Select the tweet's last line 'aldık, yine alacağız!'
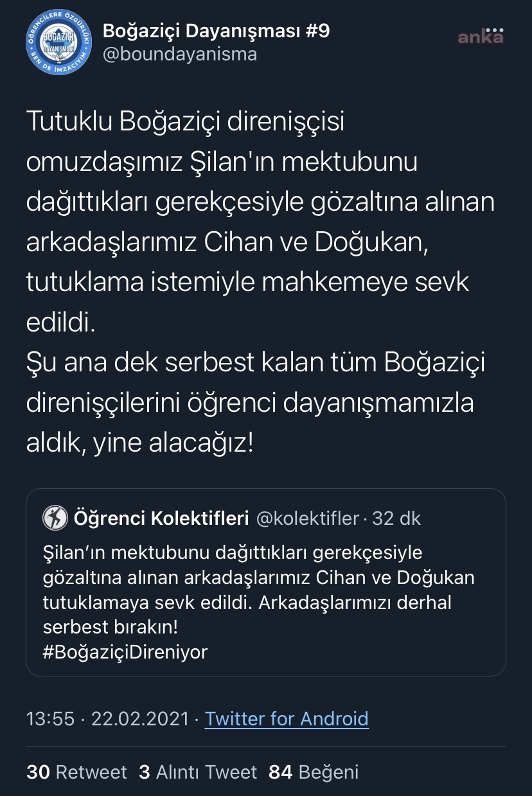 (x=140, y=443)
